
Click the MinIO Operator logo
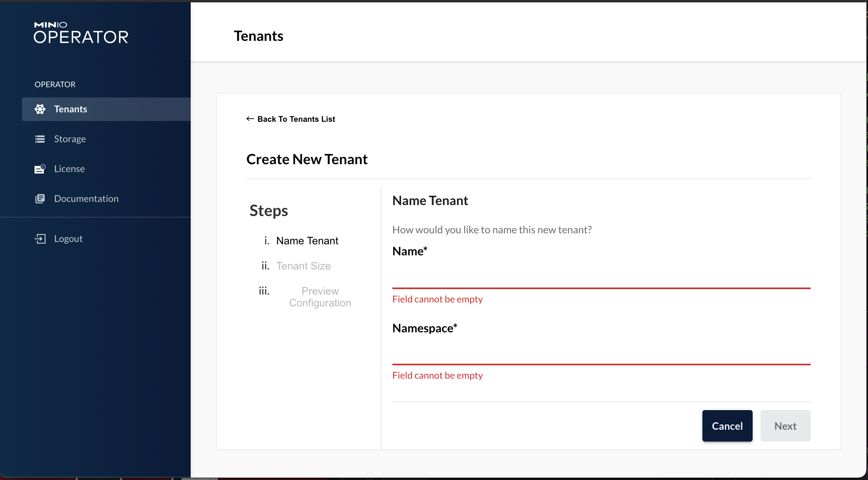[81, 32]
